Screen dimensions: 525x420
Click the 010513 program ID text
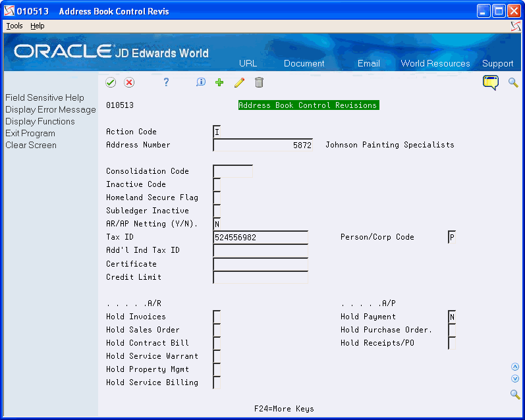pyautogui.click(x=119, y=105)
